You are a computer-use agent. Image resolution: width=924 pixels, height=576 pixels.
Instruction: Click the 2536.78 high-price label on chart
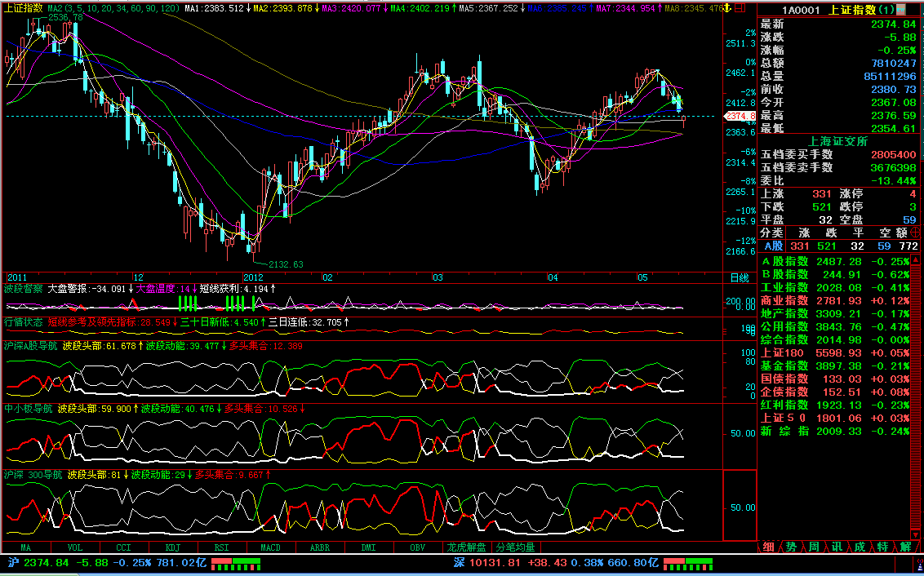[65, 18]
